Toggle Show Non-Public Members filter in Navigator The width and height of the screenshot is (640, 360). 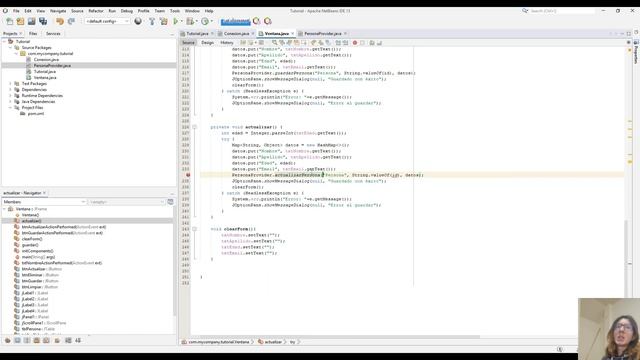(37, 340)
